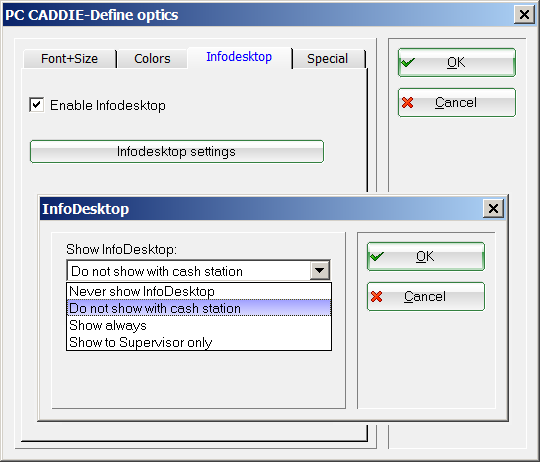The height and width of the screenshot is (462, 540).
Task: Confirm InfoDesktop dialog with OK
Action: pyautogui.click(x=426, y=256)
